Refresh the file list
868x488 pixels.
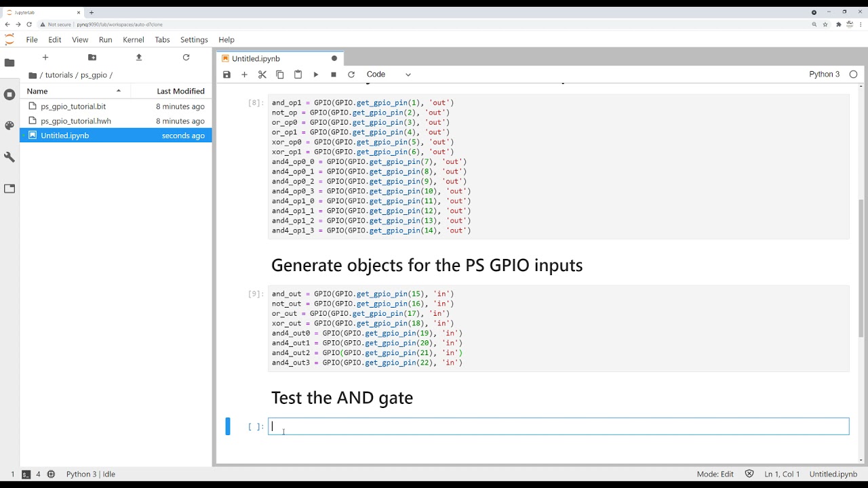pyautogui.click(x=186, y=58)
